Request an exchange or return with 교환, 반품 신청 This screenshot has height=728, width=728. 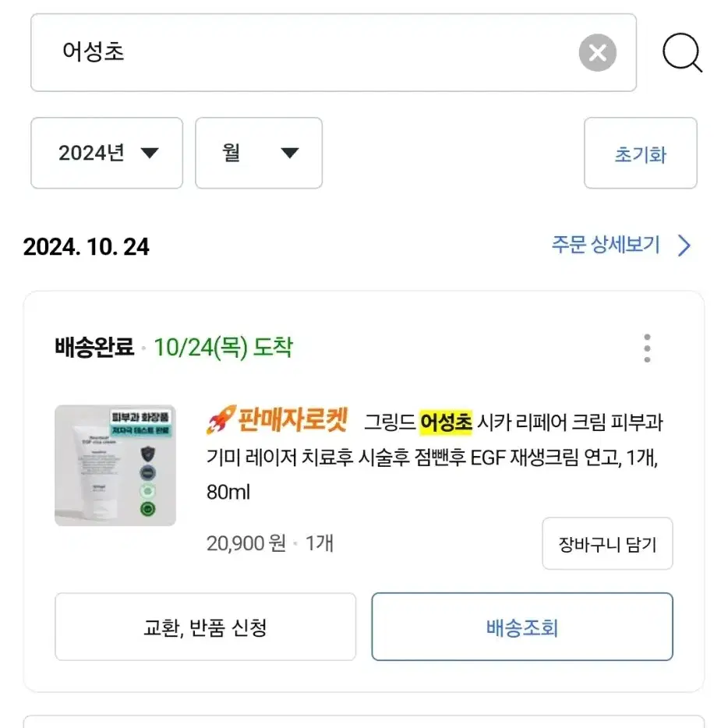pos(205,627)
